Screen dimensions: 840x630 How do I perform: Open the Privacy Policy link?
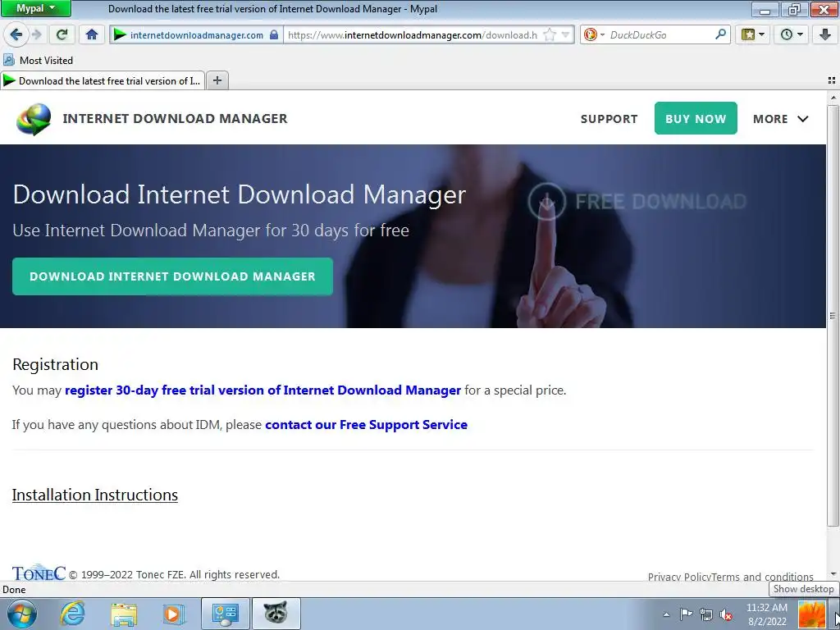coord(679,577)
